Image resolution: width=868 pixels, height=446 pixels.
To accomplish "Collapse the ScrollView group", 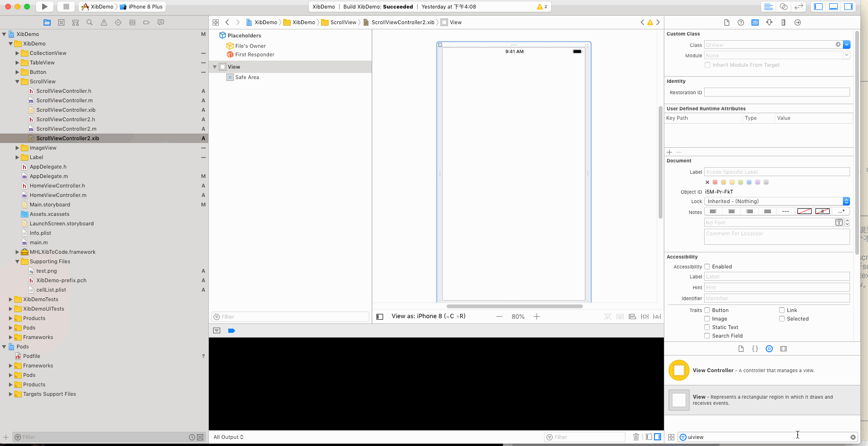I will 17,81.
